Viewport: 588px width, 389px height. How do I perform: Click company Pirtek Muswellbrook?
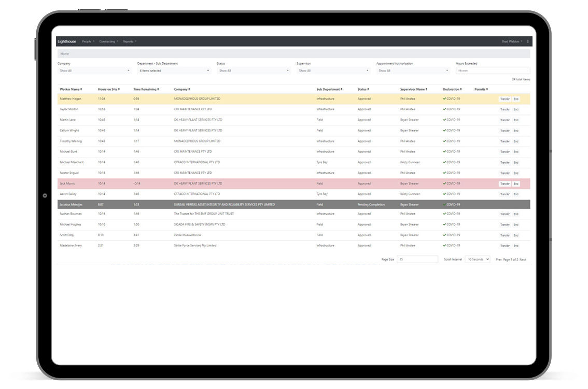coord(188,235)
